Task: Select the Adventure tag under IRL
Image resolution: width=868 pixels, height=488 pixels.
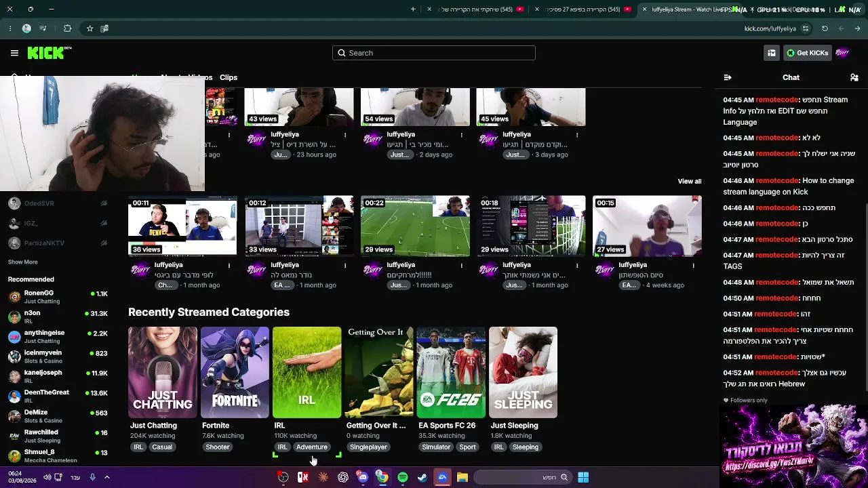Action: click(312, 447)
